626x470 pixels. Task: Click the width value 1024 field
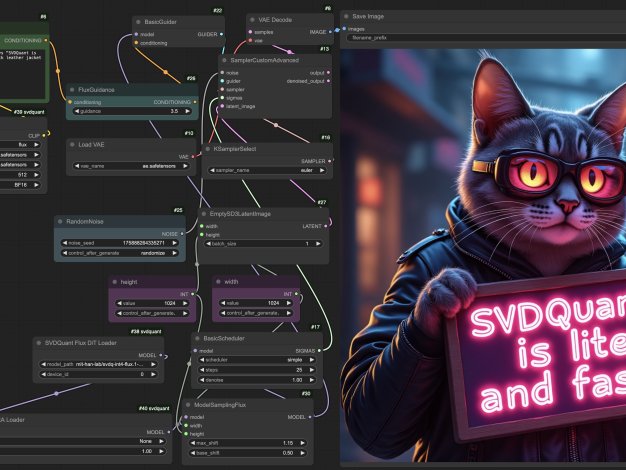[256, 303]
